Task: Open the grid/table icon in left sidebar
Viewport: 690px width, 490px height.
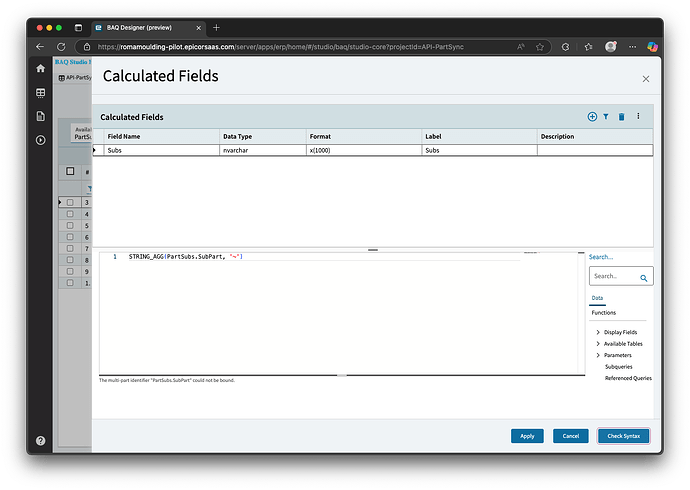Action: [40, 92]
